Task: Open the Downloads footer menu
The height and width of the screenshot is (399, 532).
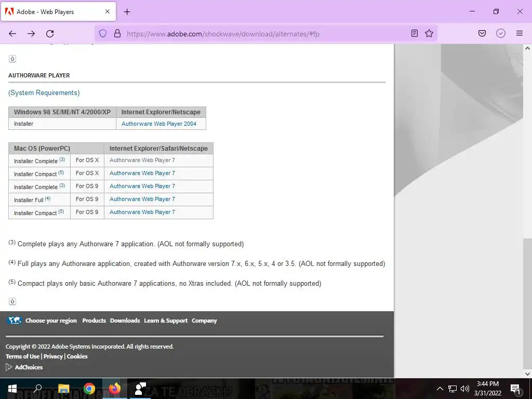Action: tap(125, 321)
